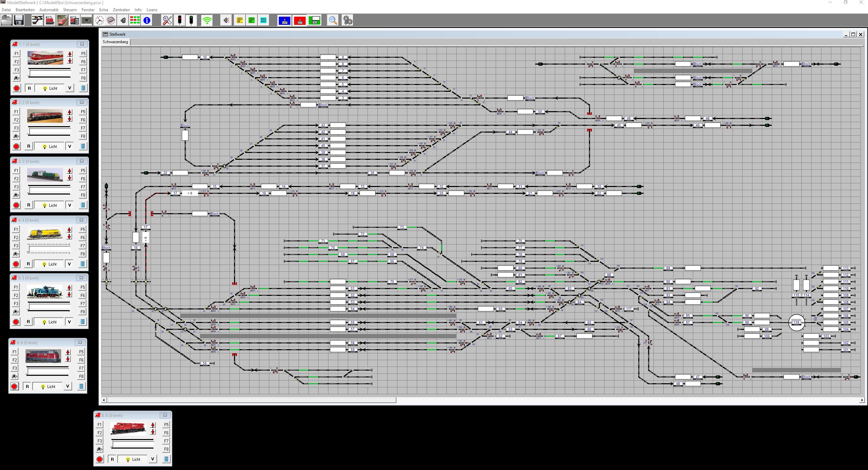Click the blue WGT toolbar button
This screenshot has height=470, width=868.
(x=285, y=20)
